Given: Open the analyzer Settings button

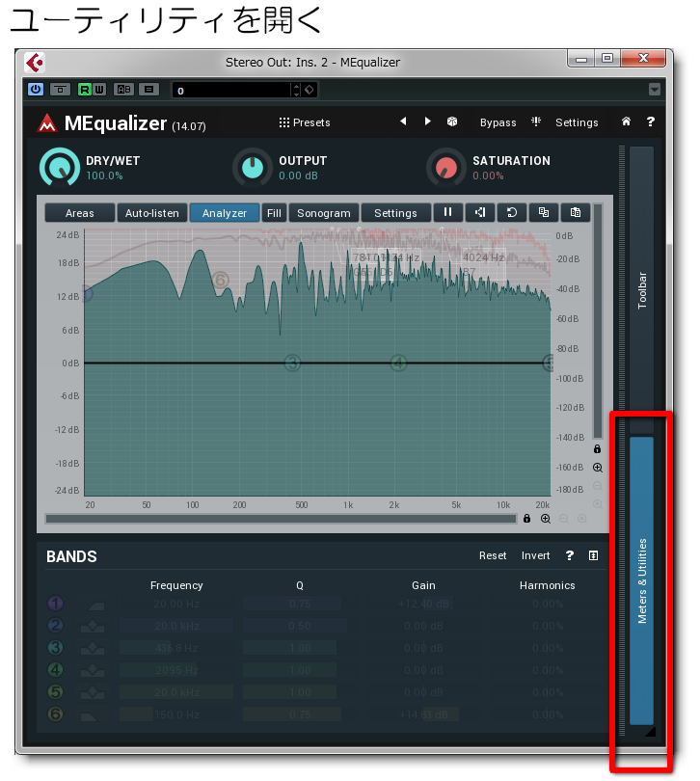Looking at the screenshot, I should point(395,213).
